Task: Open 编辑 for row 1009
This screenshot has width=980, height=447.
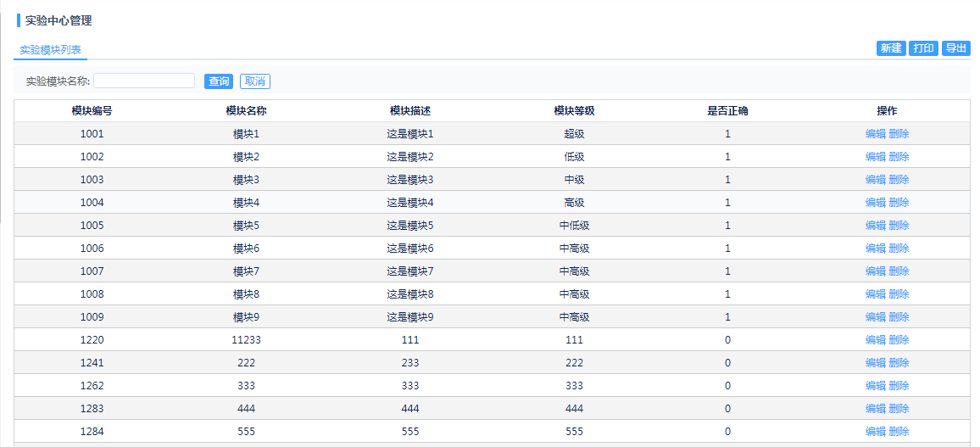Action: [875, 317]
